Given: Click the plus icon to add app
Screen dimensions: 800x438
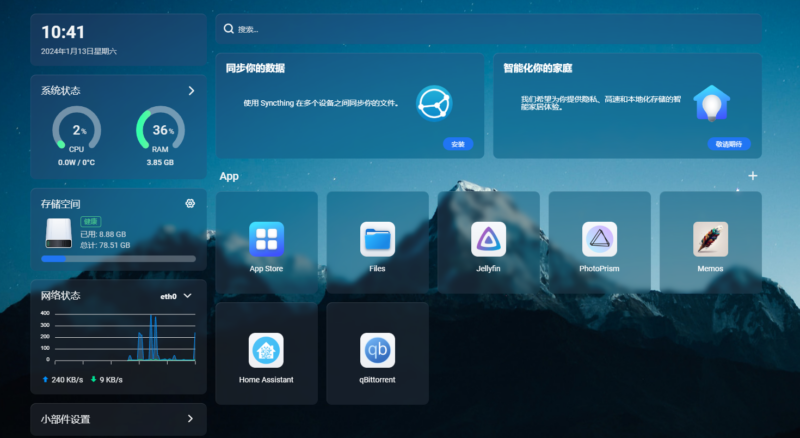Looking at the screenshot, I should pyautogui.click(x=752, y=176).
